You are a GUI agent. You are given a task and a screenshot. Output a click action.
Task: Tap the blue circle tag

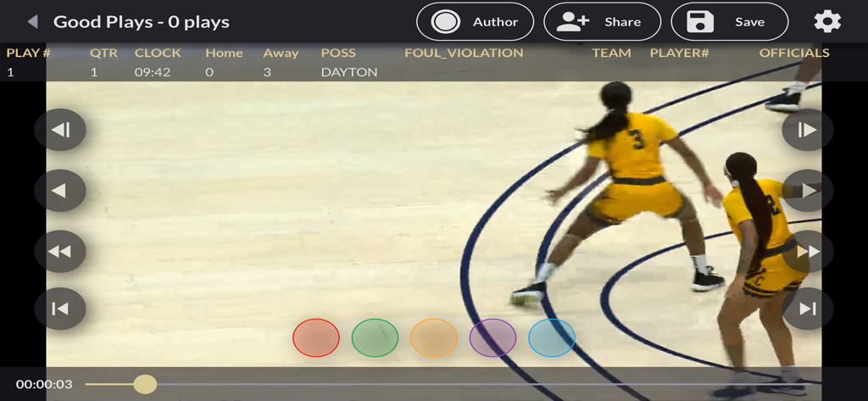coord(552,338)
